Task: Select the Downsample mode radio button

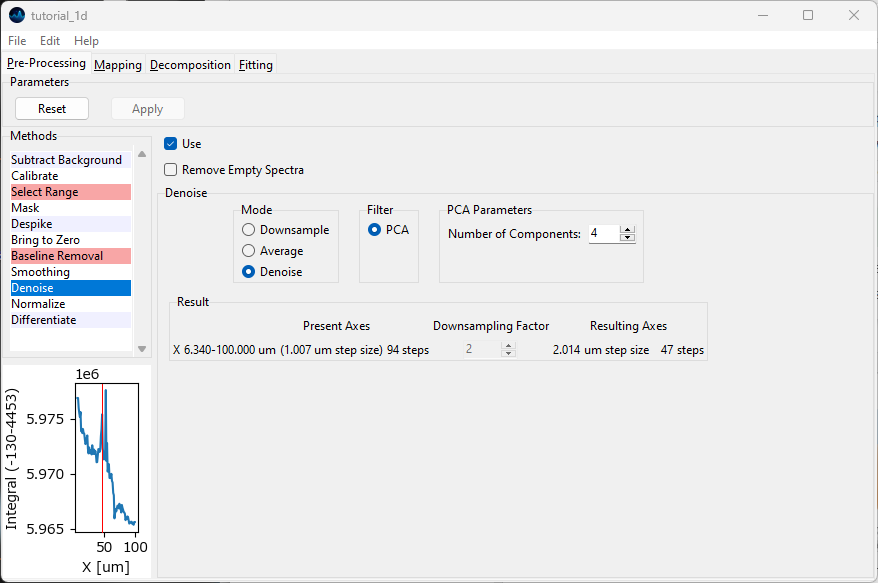Action: tap(249, 230)
